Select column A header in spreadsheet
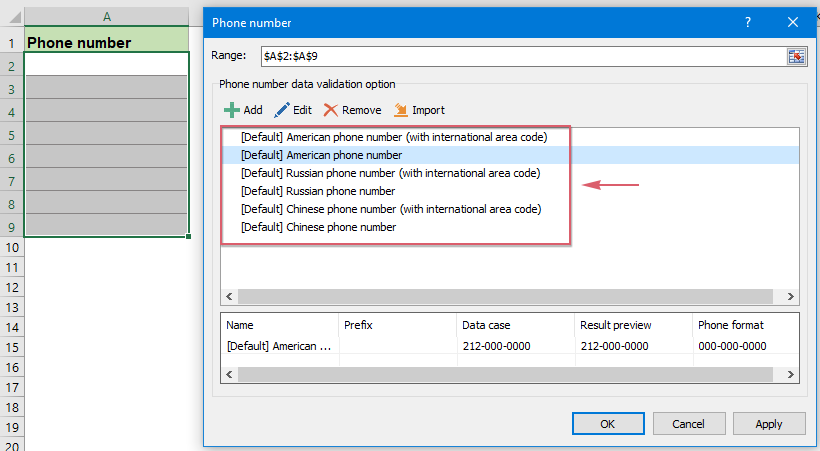The height and width of the screenshot is (451, 820). pos(106,17)
